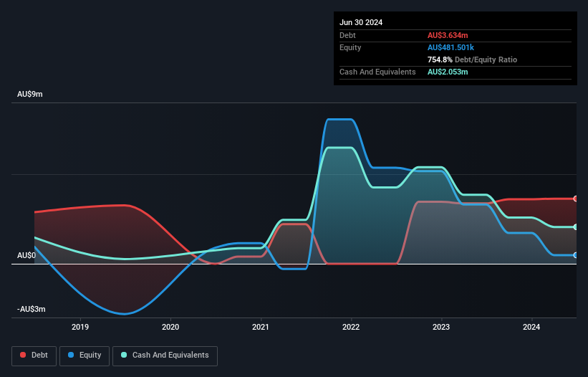
Task: Click the Jun 30 2024 tooltip date
Action: 361,22
